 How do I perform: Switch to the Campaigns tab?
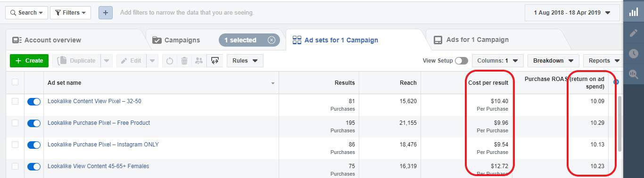[x=182, y=40]
